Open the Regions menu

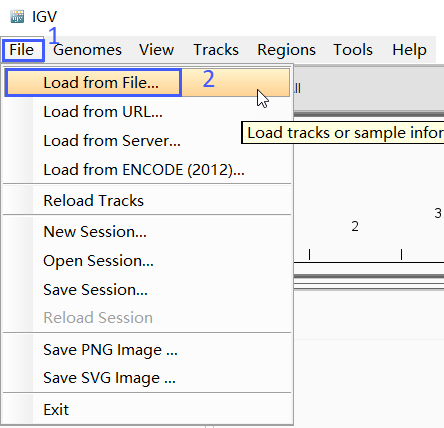click(x=286, y=50)
